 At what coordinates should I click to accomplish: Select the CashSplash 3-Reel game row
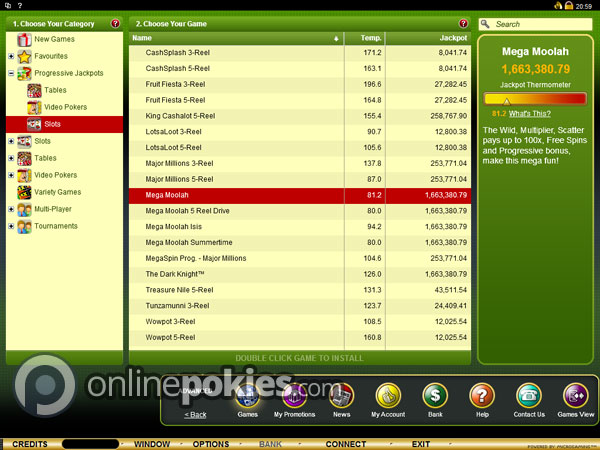(x=300, y=53)
